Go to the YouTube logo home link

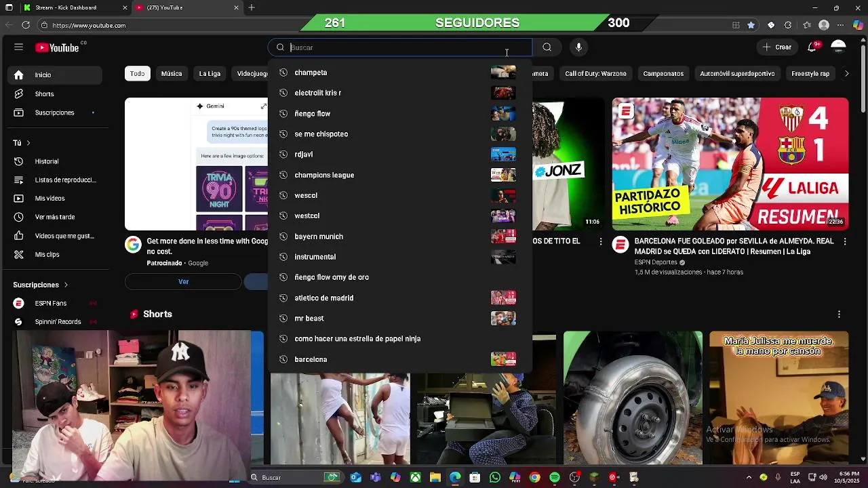click(58, 47)
